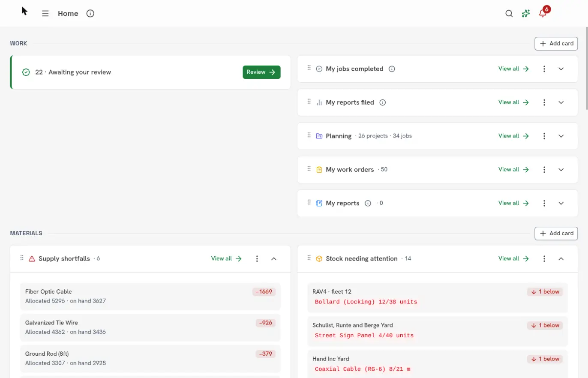Expand the My reports filed card
Viewport: 588px width, 378px height.
[x=561, y=102]
